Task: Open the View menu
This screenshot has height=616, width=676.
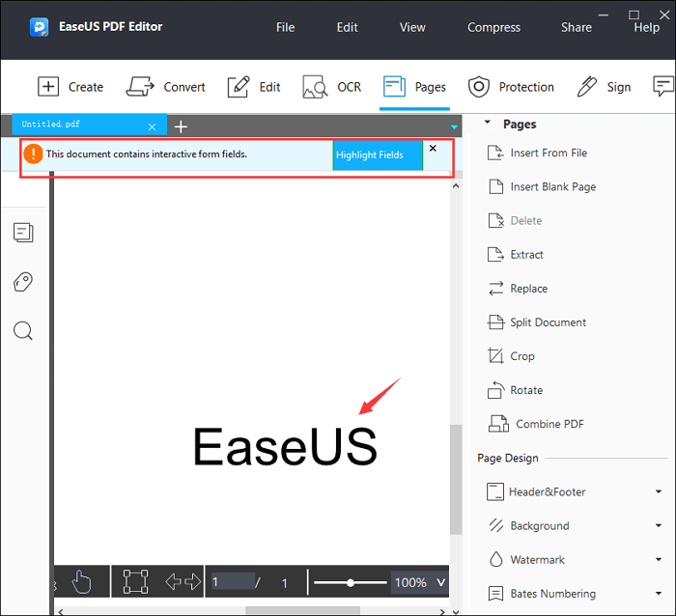Action: click(x=412, y=27)
